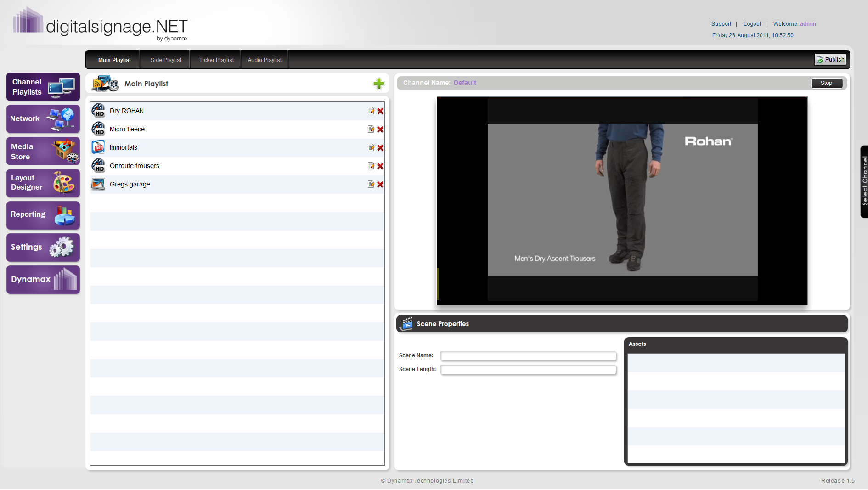Open the Network section
This screenshot has height=490, width=868.
(x=43, y=119)
